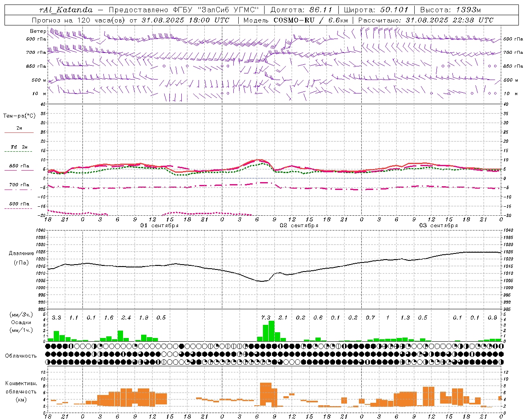525x420 pixels.
Task: Click the 2.4 precipitation total value
Action: (x=126, y=317)
